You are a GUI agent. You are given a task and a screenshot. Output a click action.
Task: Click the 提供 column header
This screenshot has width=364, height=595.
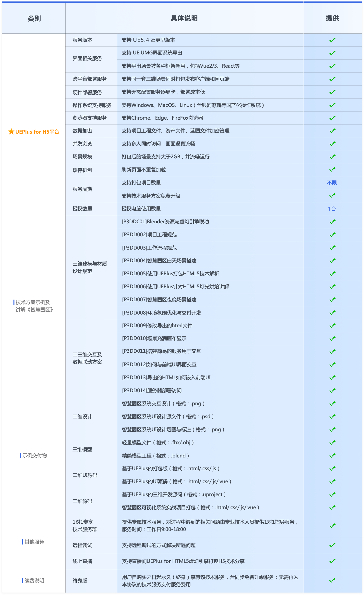[332, 18]
